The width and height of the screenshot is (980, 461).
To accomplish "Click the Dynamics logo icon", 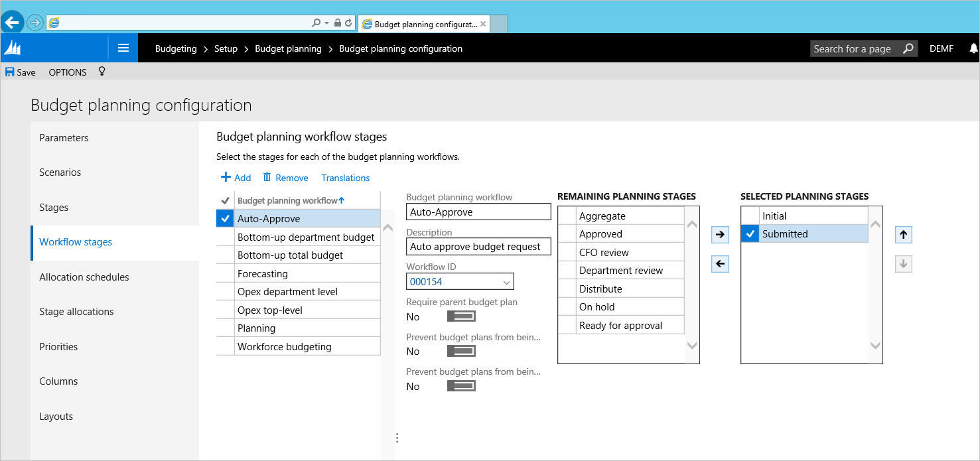I will click(13, 48).
